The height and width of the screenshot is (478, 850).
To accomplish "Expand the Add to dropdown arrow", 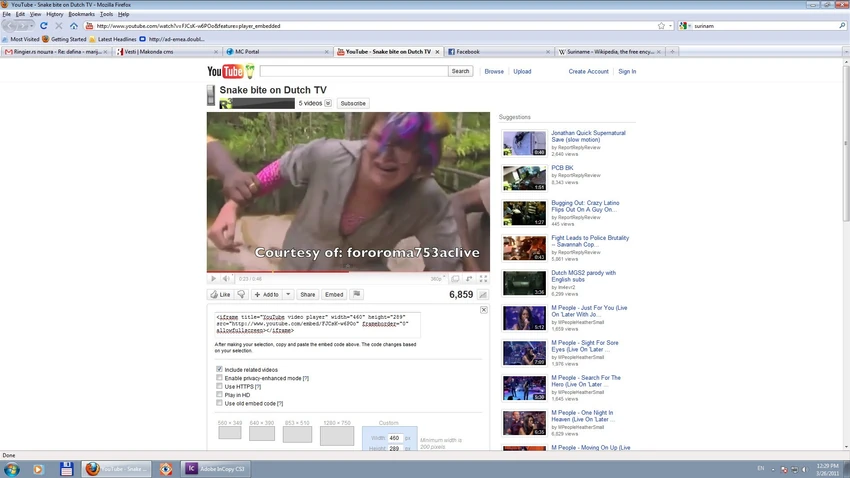I will pyautogui.click(x=288, y=295).
